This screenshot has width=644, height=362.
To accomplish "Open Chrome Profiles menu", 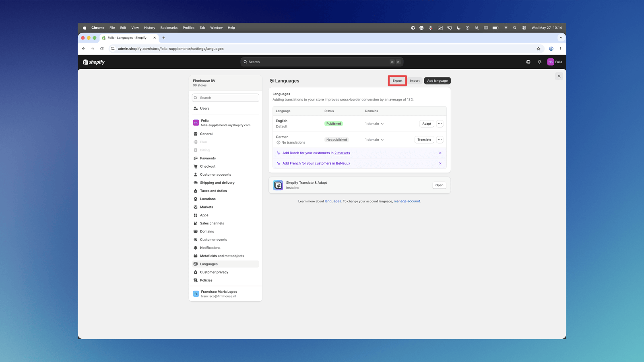I will tap(188, 28).
